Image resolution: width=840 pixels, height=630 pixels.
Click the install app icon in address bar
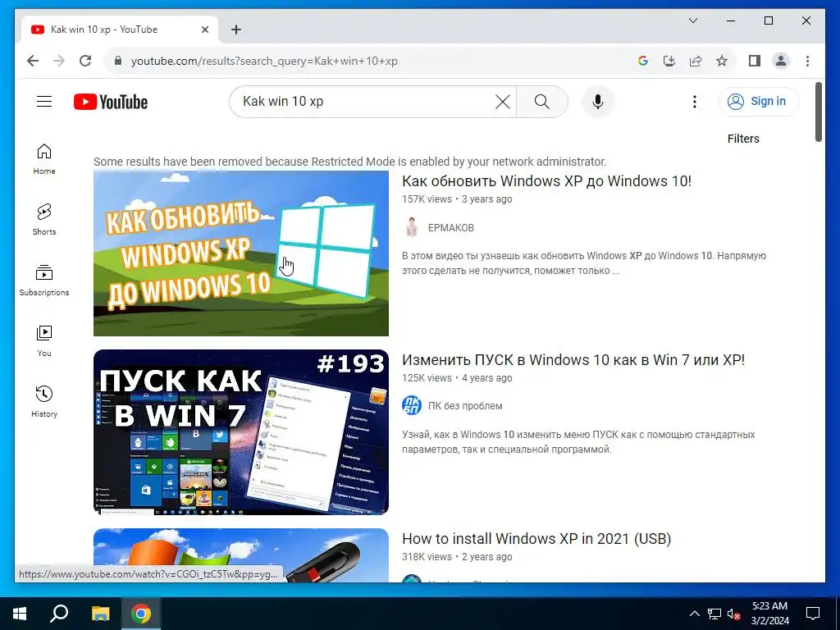pyautogui.click(x=669, y=61)
